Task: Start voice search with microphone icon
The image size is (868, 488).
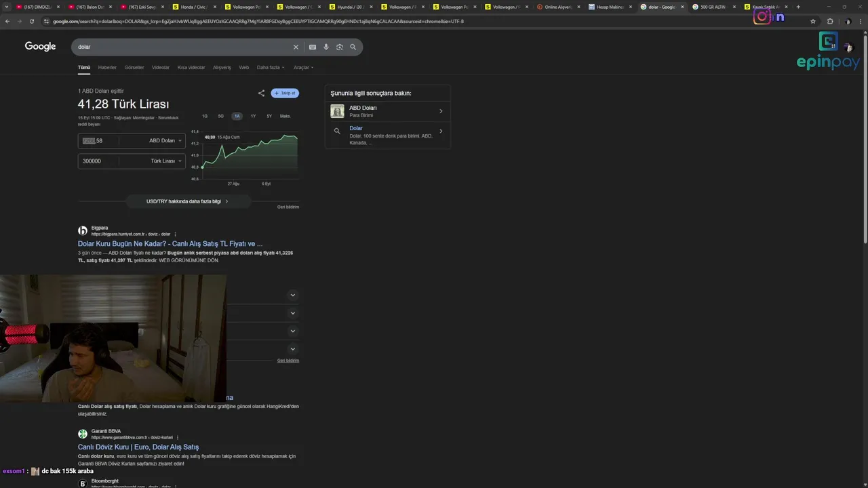Action: (326, 47)
